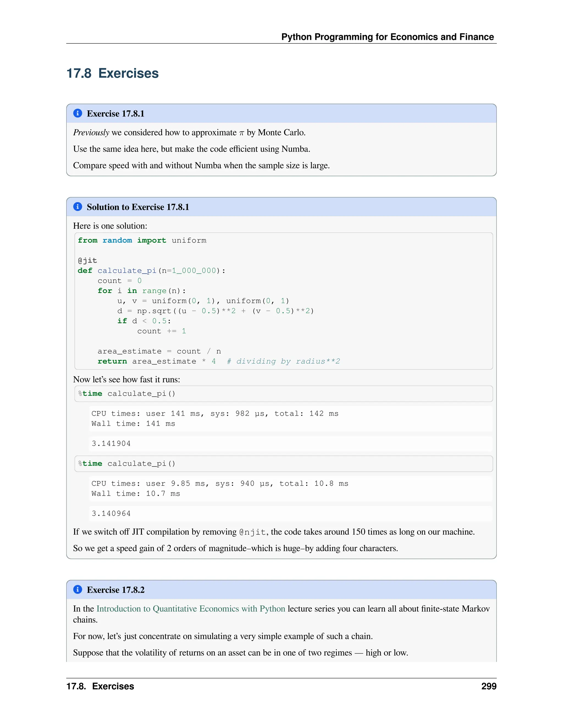Image resolution: width=563 pixels, height=728 pixels.
Task: Click the 'from random import uniform' line
Action: click(142, 240)
